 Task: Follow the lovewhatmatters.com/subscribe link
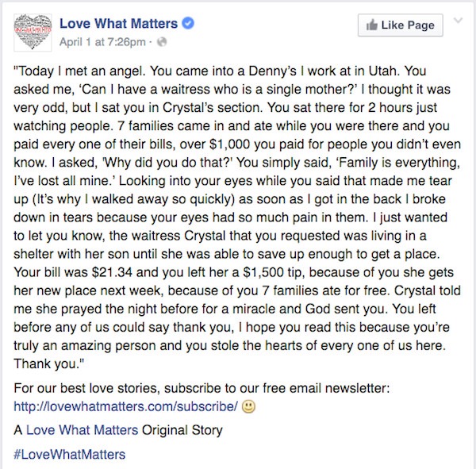[x=125, y=406]
